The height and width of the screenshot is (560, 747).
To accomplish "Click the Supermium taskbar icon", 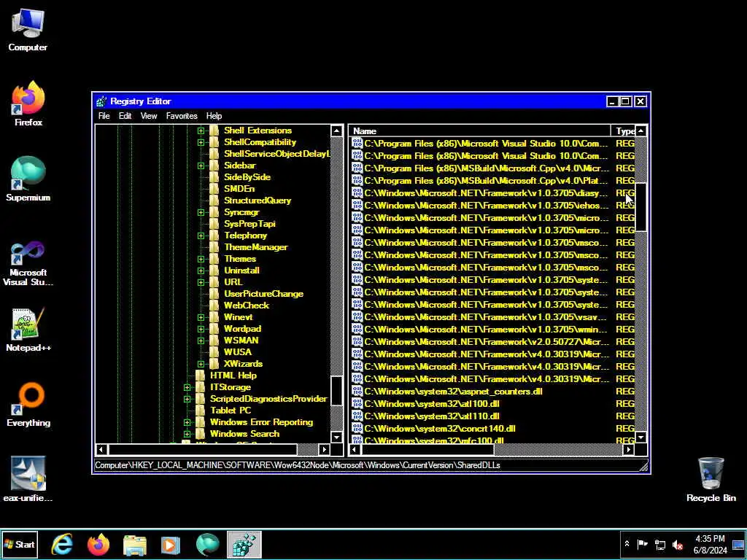I will pos(207,544).
